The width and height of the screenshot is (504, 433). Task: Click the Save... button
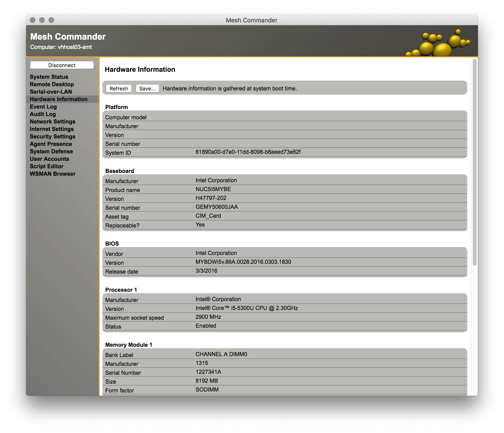pos(147,88)
